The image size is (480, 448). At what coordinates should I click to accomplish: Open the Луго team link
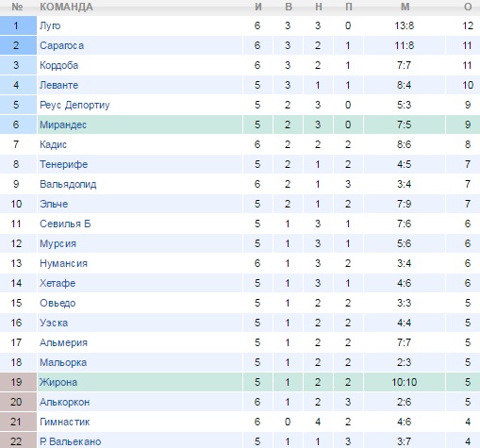point(50,25)
